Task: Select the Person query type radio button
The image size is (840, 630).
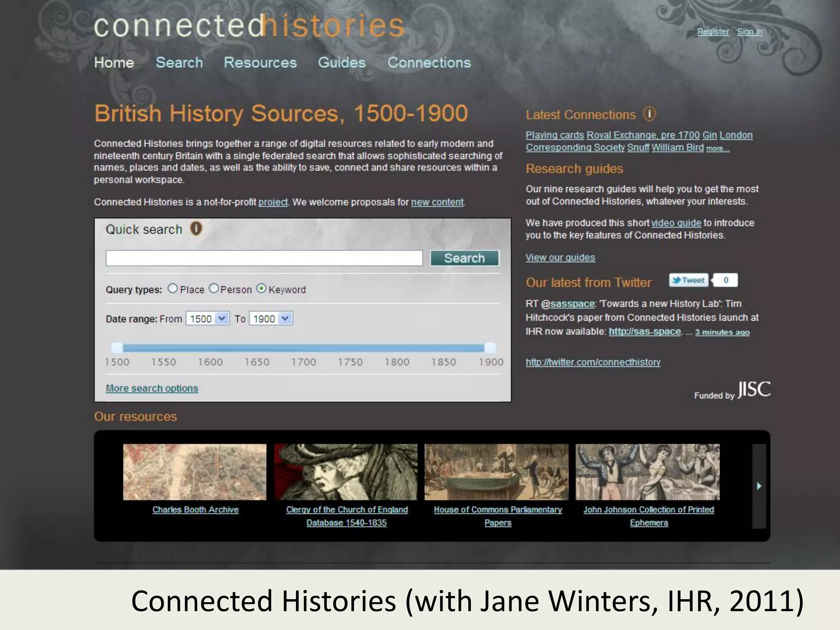Action: 214,288
